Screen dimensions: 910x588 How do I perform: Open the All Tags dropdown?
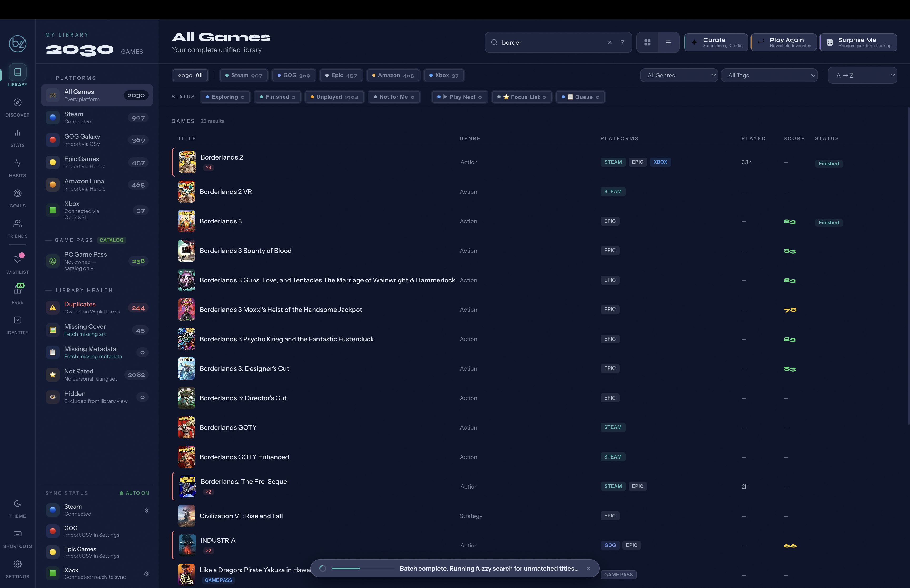(769, 75)
